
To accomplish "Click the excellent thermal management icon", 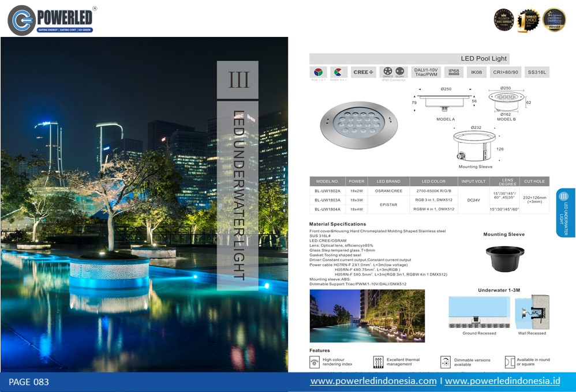I will click(378, 362).
